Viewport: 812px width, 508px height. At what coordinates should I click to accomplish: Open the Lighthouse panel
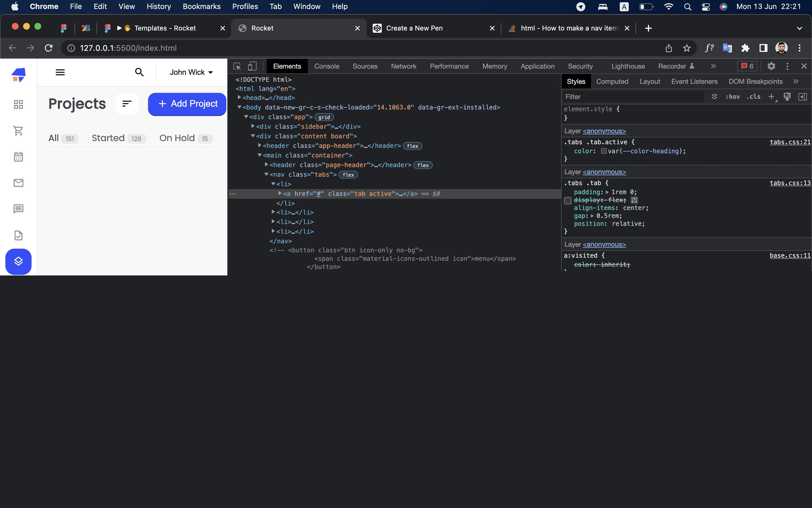point(628,66)
